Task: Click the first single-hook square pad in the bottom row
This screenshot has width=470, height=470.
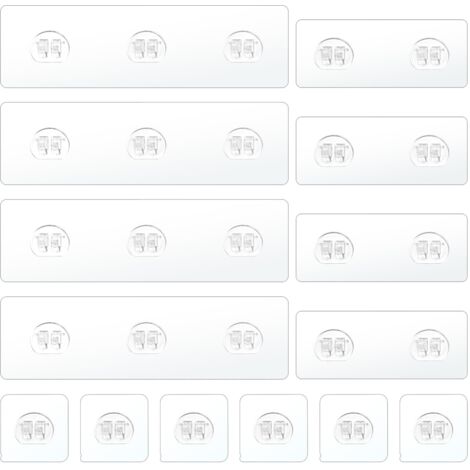Action: (34, 428)
